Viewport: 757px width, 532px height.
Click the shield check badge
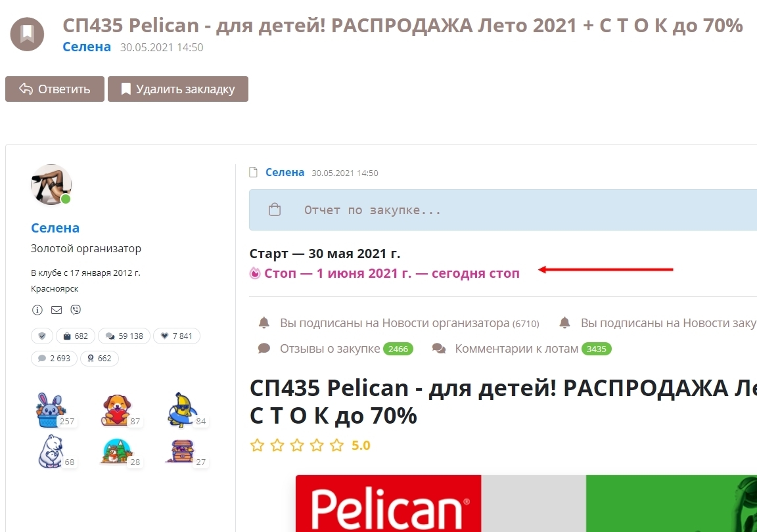pyautogui.click(x=42, y=336)
